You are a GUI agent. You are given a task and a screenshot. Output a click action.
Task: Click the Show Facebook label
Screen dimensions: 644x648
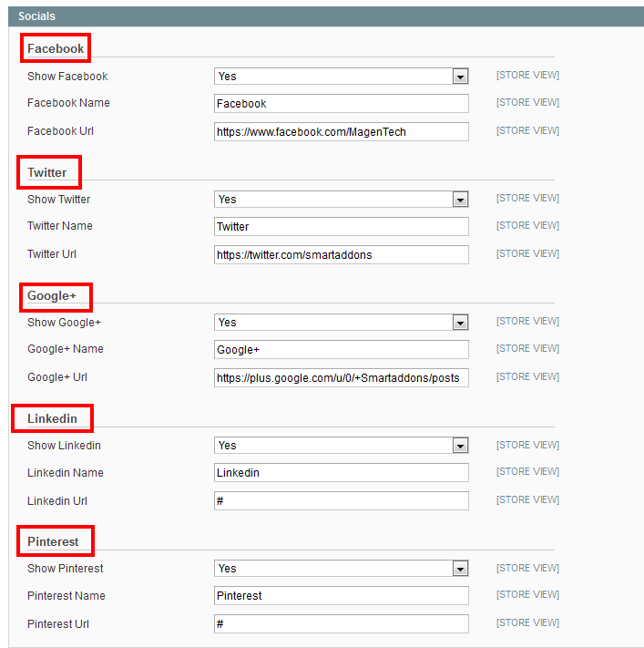[67, 76]
